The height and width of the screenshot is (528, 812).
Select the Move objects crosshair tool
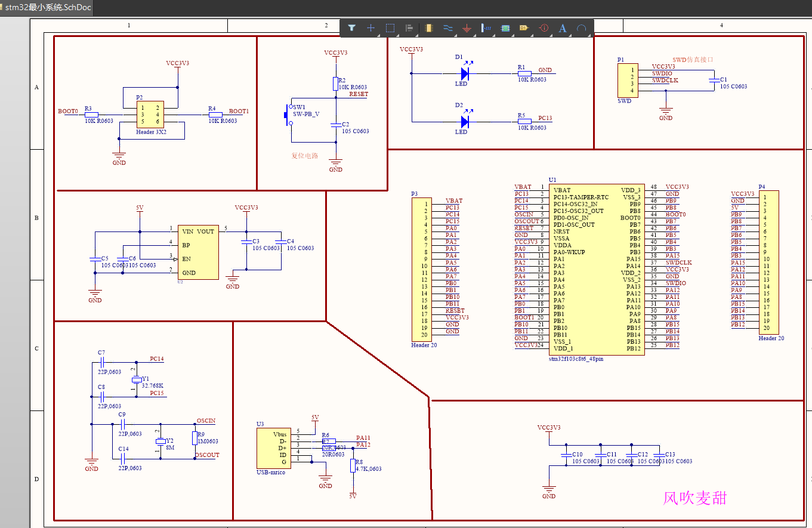point(371,27)
